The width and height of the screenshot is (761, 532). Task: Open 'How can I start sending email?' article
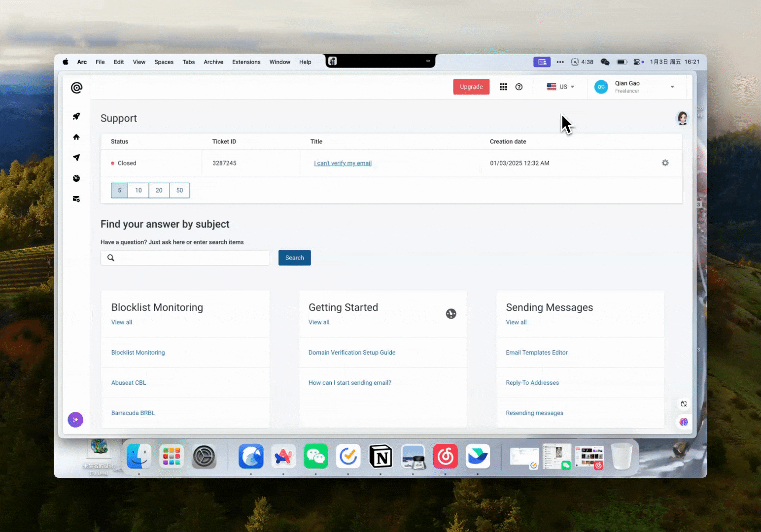click(x=350, y=383)
